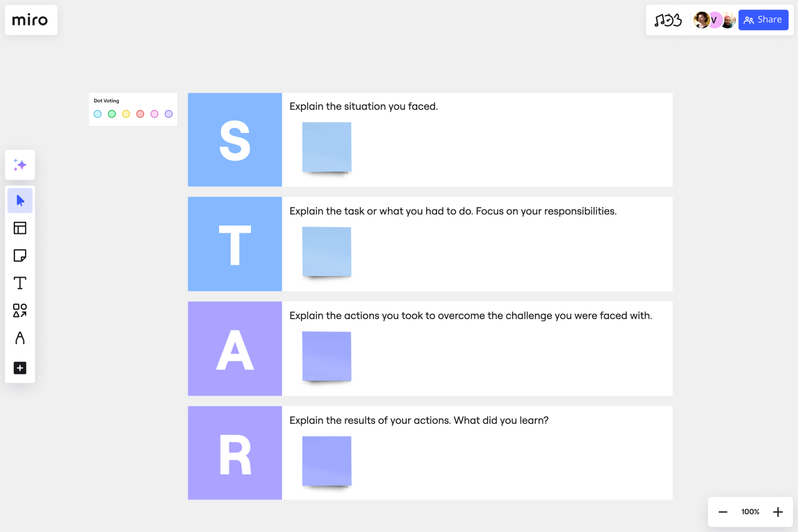Viewport: 798px width, 532px height.
Task: Open the Miro AI assistant
Action: pyautogui.click(x=20, y=165)
